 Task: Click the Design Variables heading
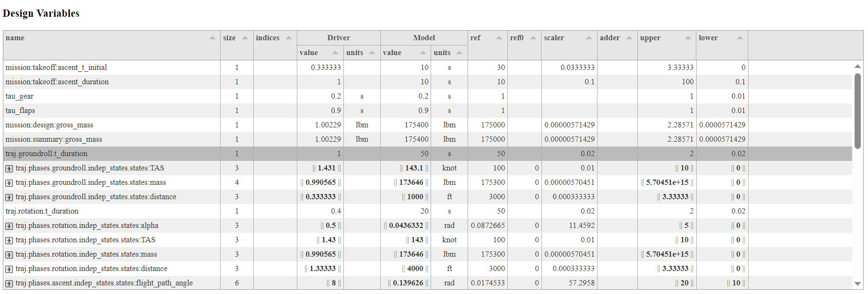[x=41, y=13]
